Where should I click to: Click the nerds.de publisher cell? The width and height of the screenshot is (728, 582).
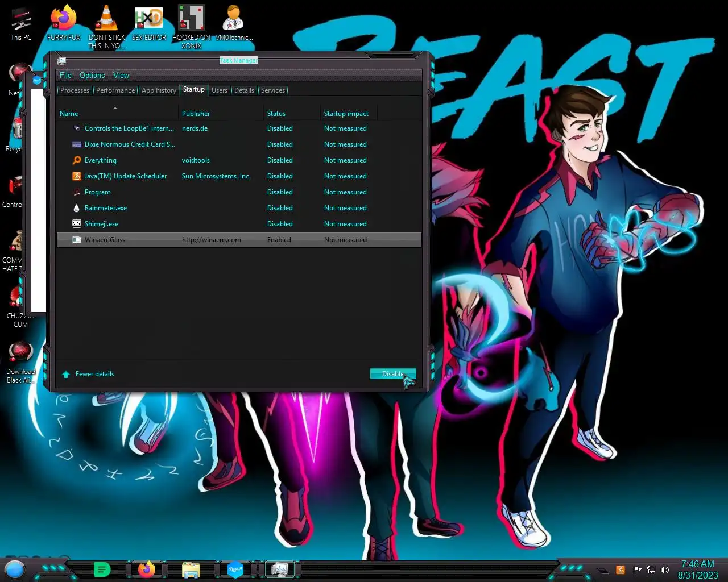click(195, 128)
